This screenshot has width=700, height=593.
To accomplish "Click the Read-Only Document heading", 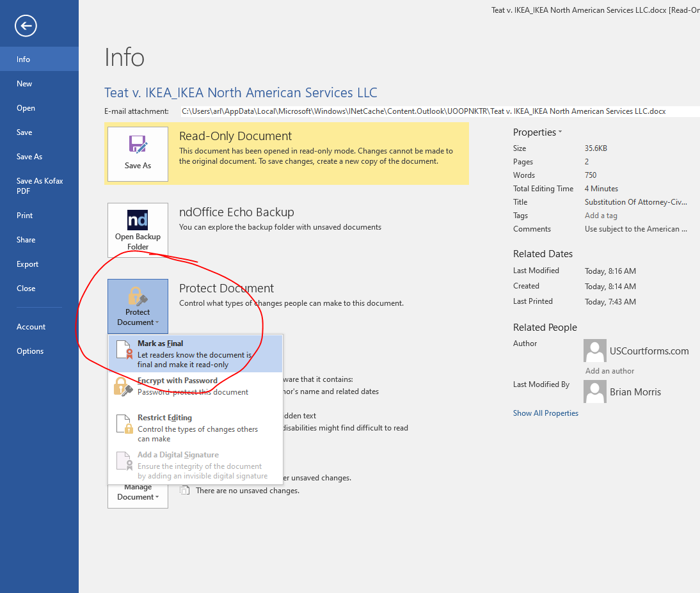I will [235, 136].
